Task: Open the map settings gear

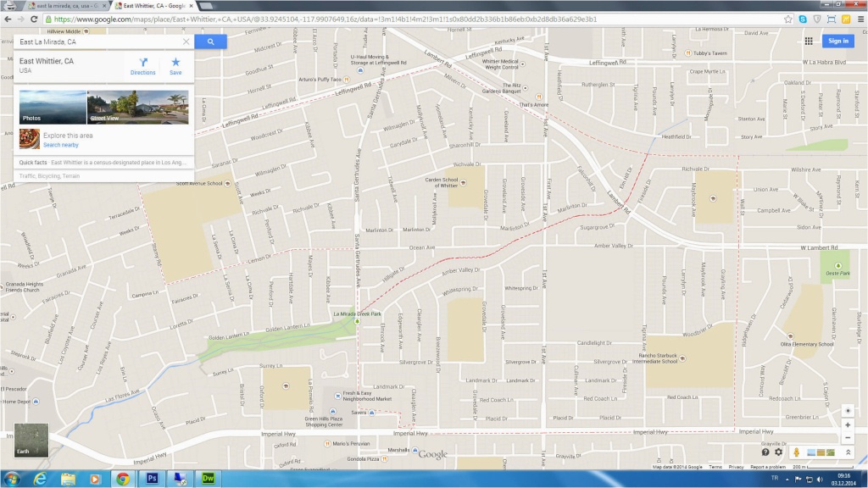Action: coord(778,452)
